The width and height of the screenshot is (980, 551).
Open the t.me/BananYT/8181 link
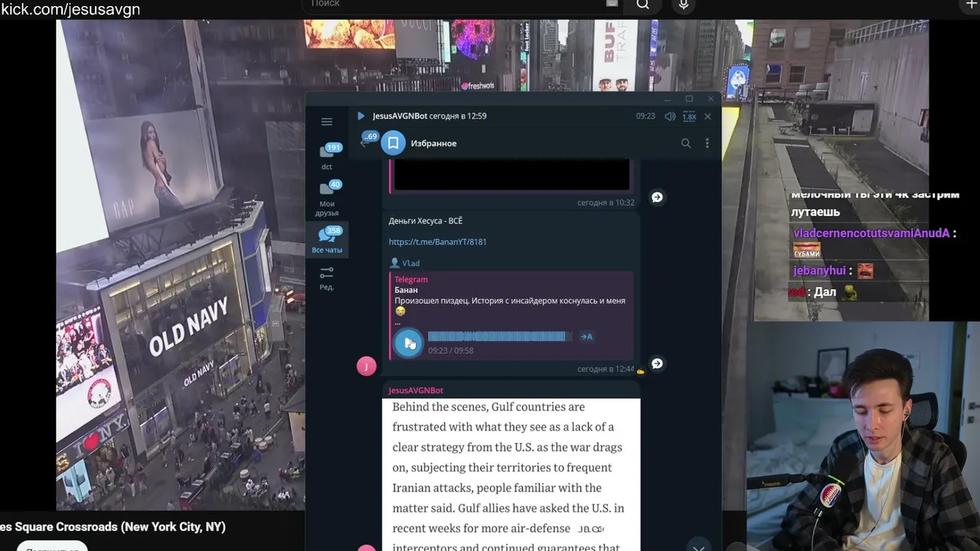[x=437, y=242]
